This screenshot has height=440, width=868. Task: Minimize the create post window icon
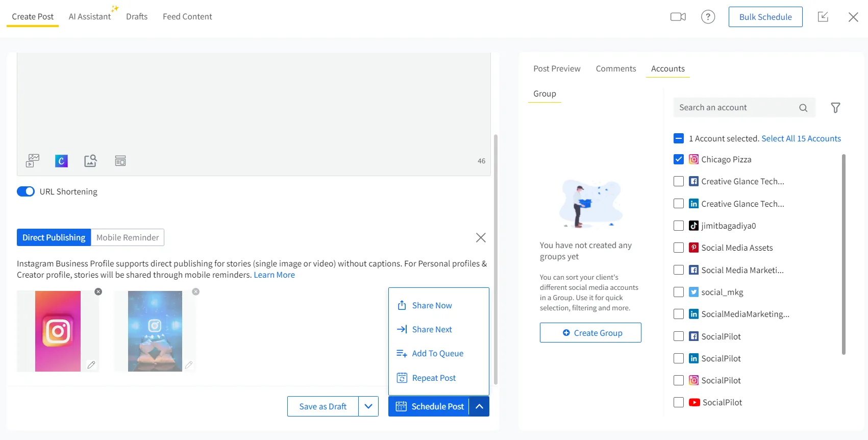coord(823,17)
